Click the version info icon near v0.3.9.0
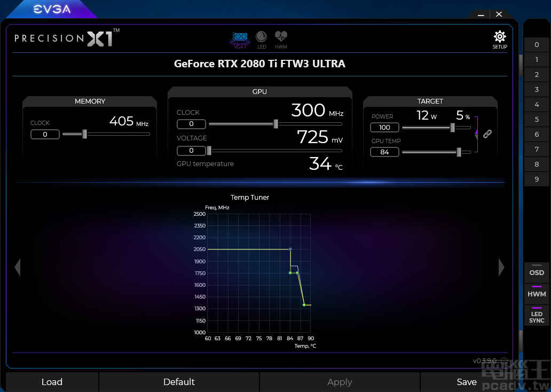 (x=504, y=360)
